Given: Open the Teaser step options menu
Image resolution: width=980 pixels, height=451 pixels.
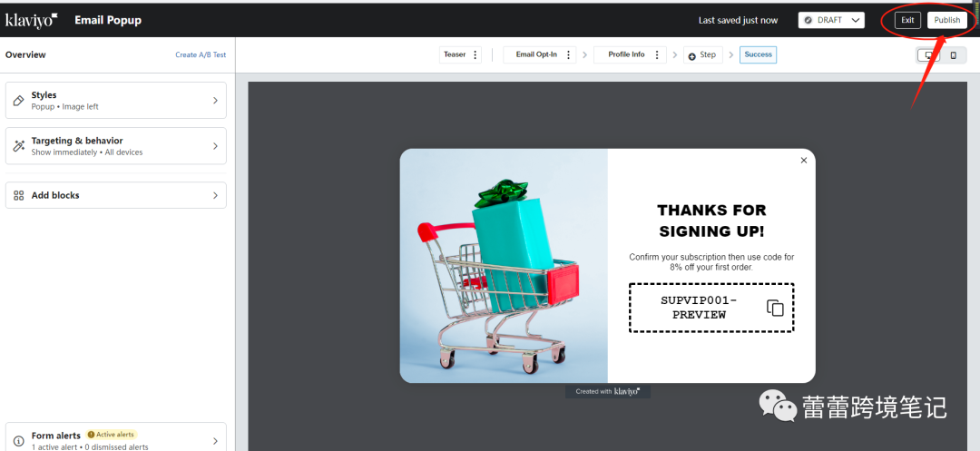Looking at the screenshot, I should [x=475, y=55].
